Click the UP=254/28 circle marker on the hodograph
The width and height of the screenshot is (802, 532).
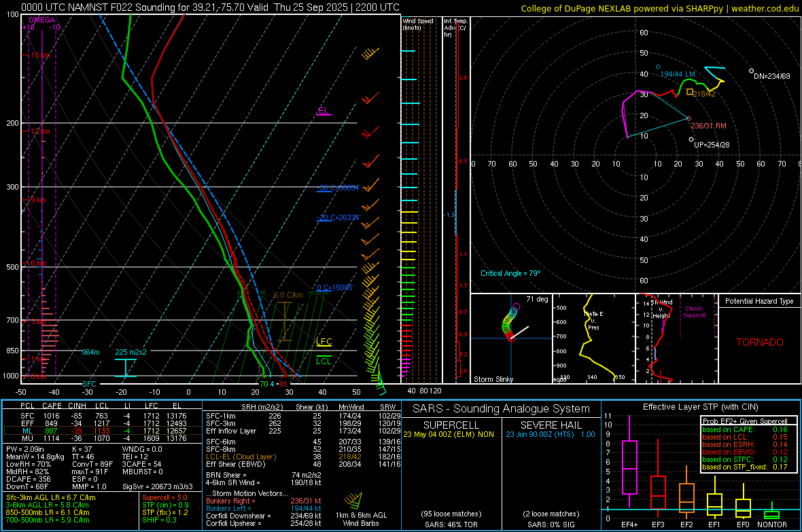coord(691,139)
